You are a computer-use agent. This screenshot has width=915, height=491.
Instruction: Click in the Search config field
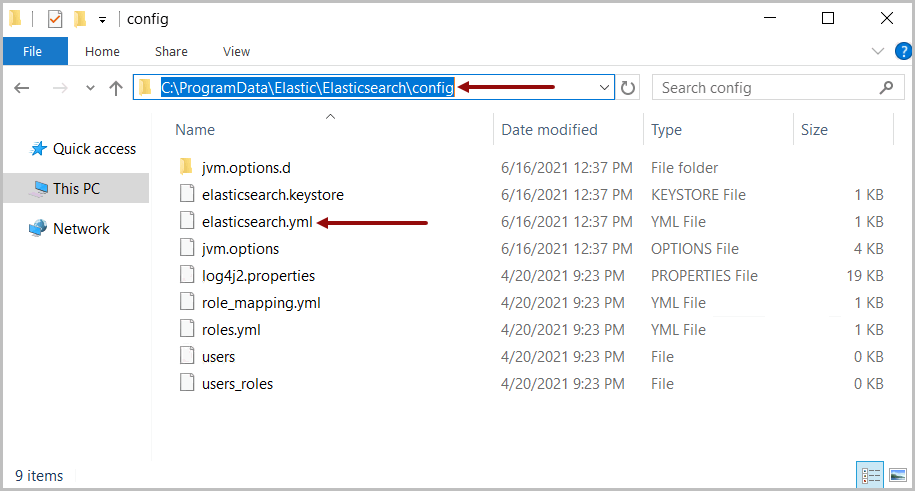click(x=767, y=88)
